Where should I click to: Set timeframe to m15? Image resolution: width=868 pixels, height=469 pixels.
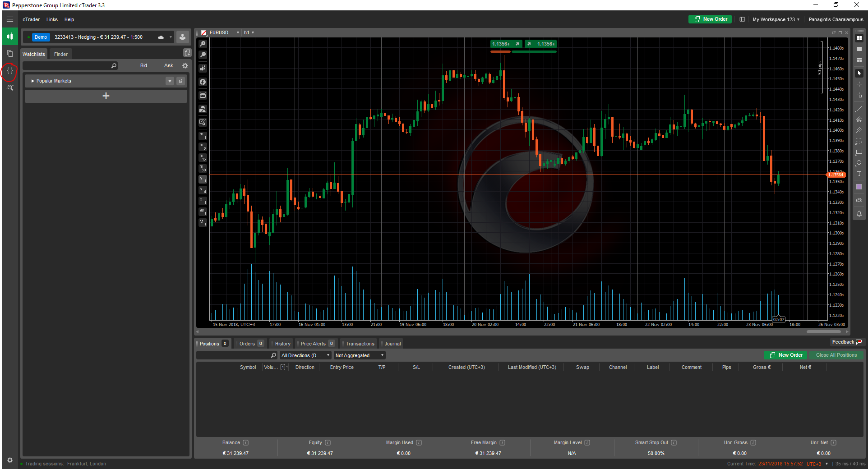pyautogui.click(x=203, y=157)
